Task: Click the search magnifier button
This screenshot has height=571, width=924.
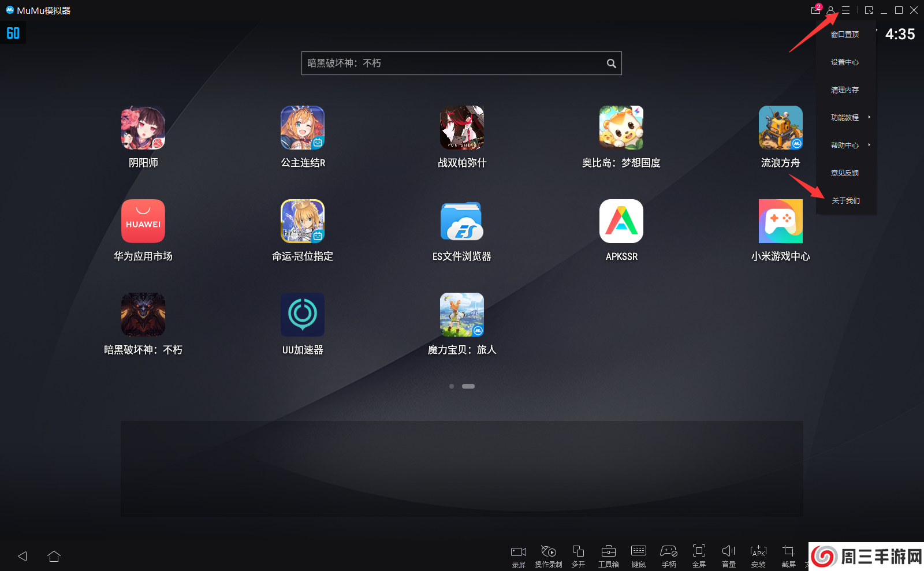Action: [x=611, y=64]
